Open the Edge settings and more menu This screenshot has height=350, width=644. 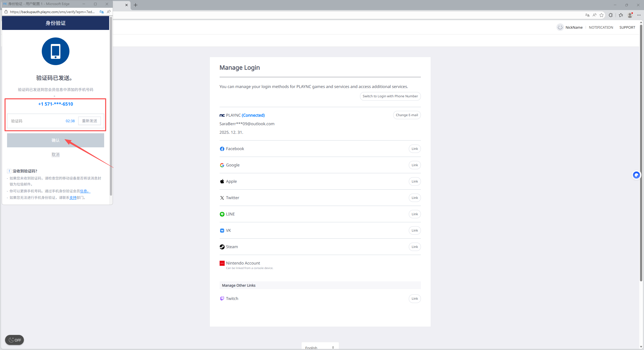point(639,15)
